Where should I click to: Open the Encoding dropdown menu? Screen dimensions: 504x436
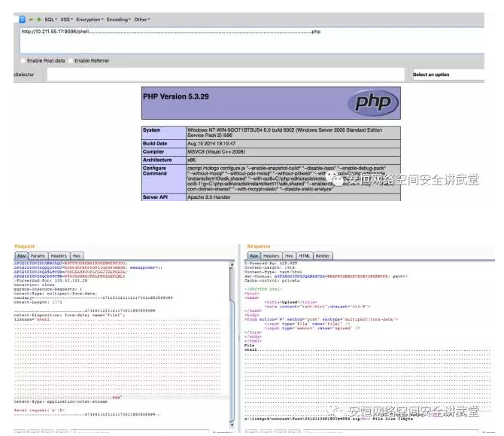click(119, 20)
